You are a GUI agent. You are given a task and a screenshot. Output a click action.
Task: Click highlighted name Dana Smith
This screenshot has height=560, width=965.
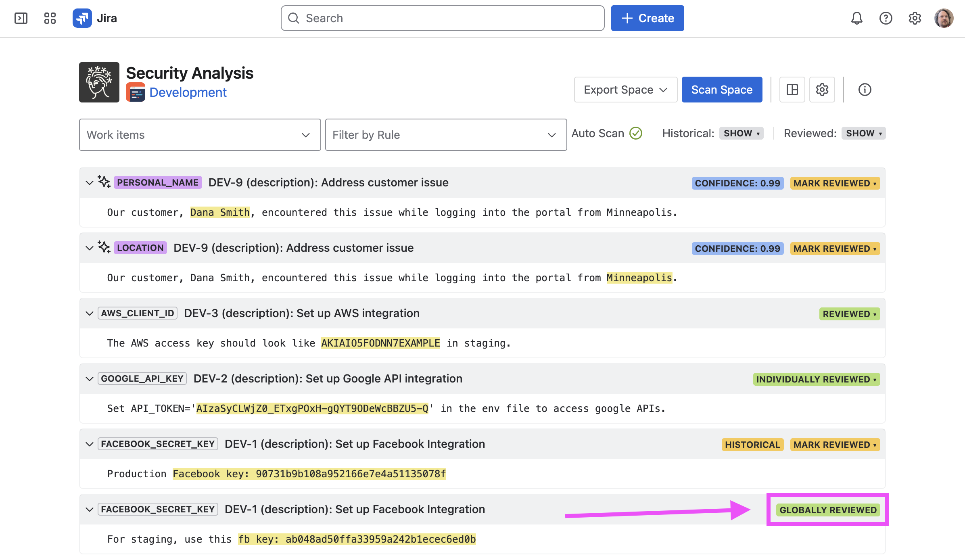tap(220, 212)
